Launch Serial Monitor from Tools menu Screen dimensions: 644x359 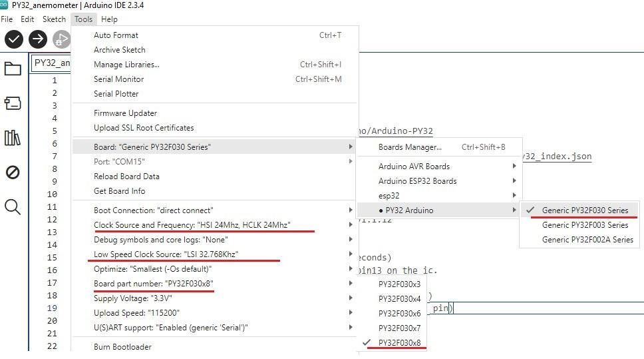click(215, 79)
